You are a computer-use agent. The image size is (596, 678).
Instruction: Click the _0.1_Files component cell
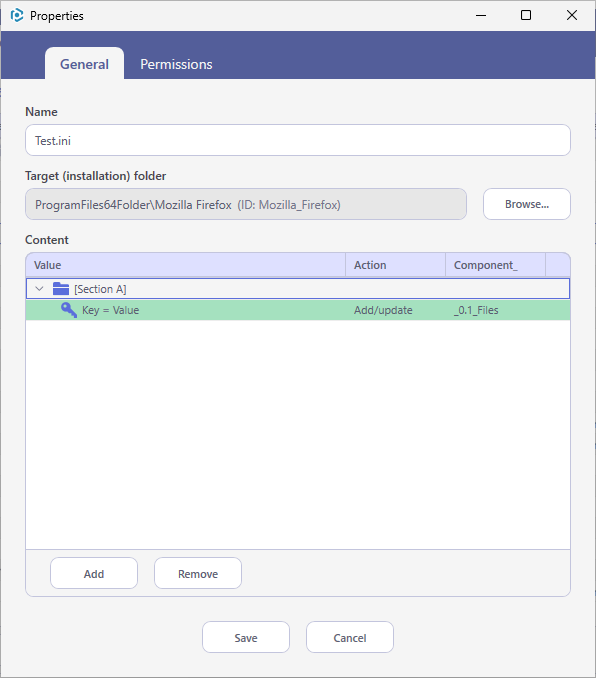coord(476,310)
